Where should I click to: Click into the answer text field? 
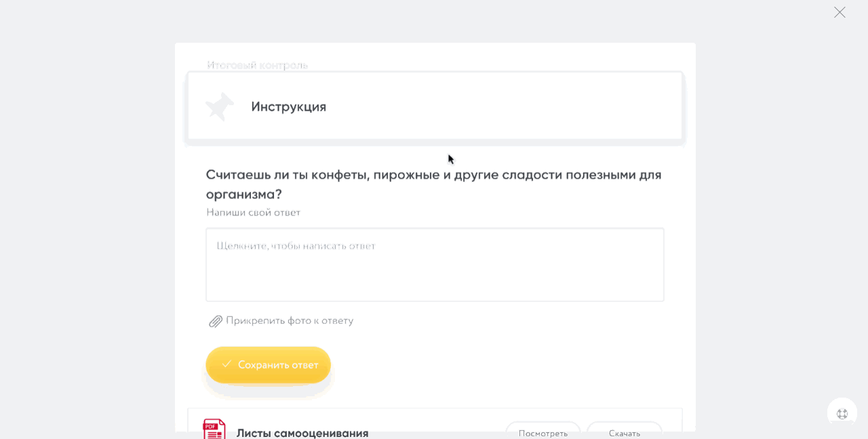[435, 271]
